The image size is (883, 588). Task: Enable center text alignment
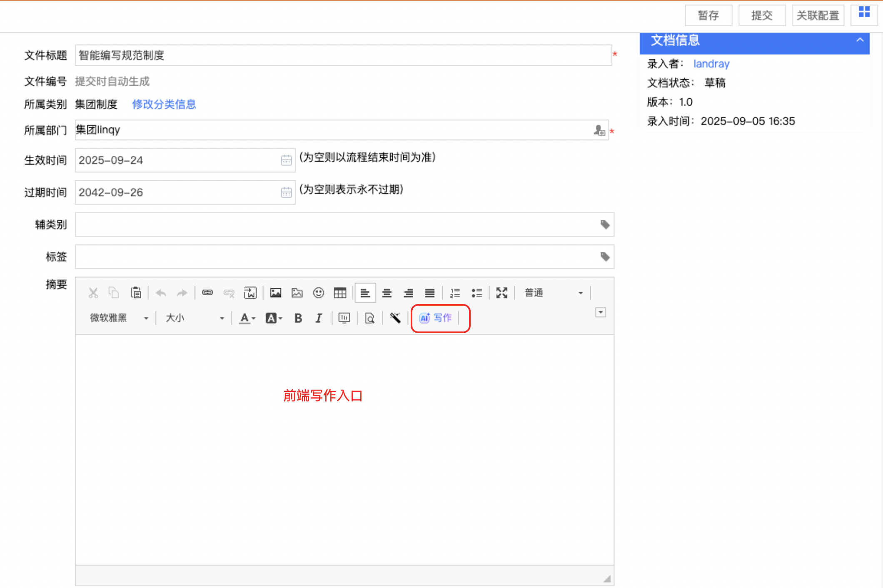pyautogui.click(x=387, y=293)
